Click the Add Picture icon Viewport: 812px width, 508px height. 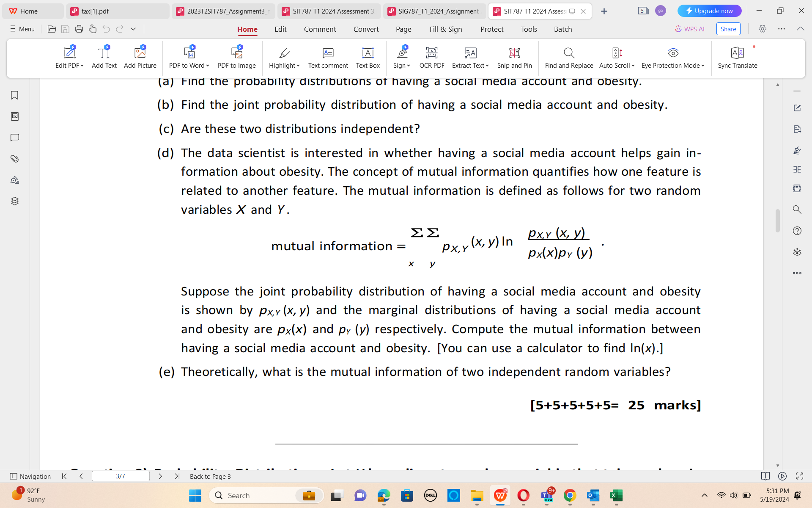click(140, 57)
